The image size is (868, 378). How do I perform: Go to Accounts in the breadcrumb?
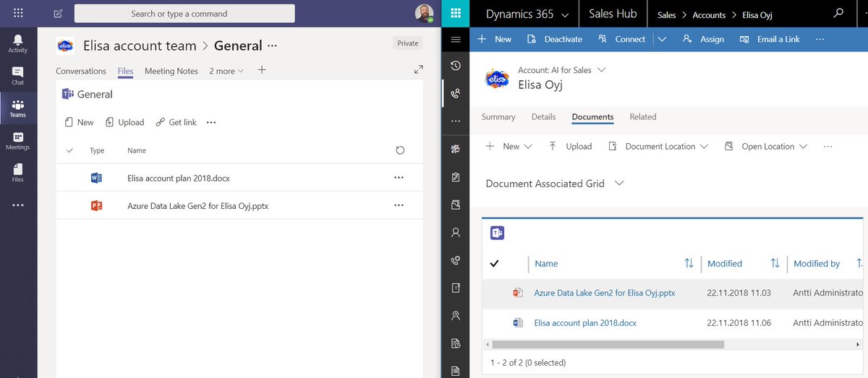point(709,14)
